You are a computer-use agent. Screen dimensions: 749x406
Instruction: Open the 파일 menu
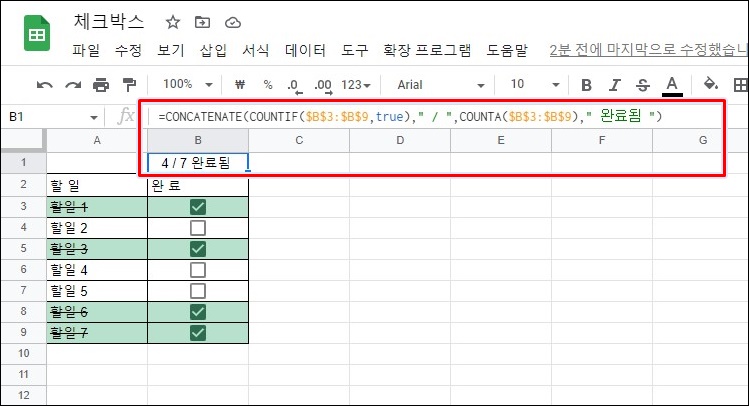(86, 50)
